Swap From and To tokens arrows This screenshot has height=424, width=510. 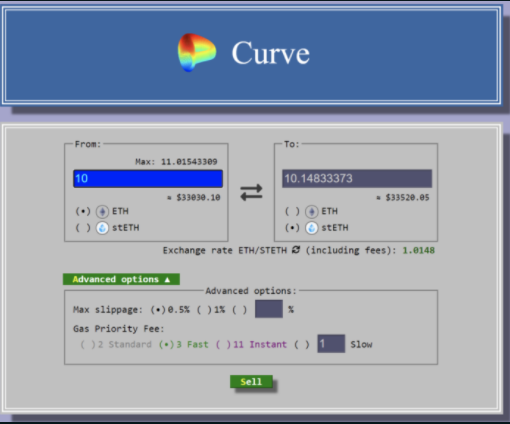pyautogui.click(x=251, y=193)
